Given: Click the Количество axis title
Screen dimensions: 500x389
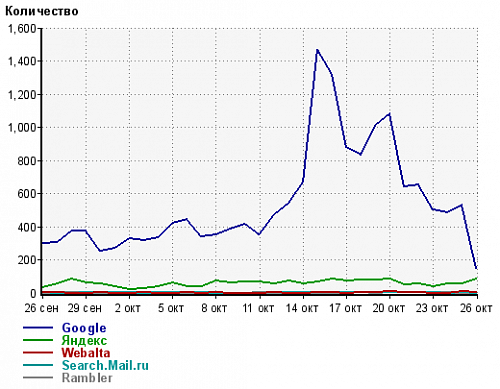Looking at the screenshot, I should click(x=42, y=11).
